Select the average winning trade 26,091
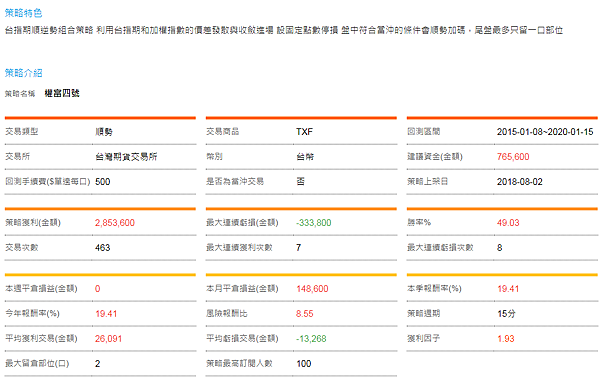The image size is (600, 381). tap(108, 339)
